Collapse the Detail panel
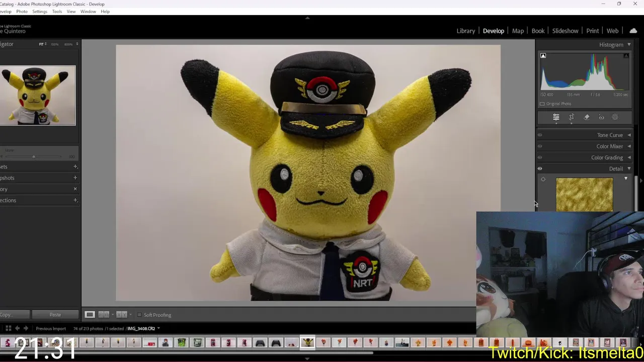Screen dimensions: 644x362 (x=629, y=169)
